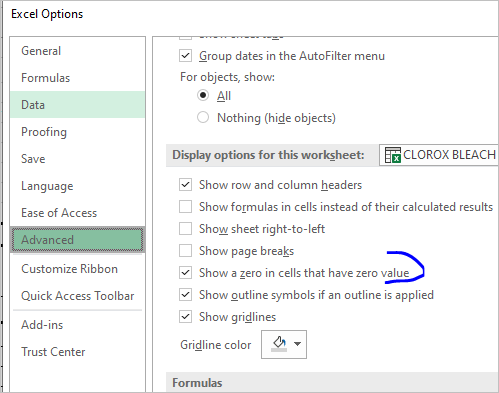Image resolution: width=499 pixels, height=393 pixels.
Task: Uncheck Show row and column headers
Action: 185,185
